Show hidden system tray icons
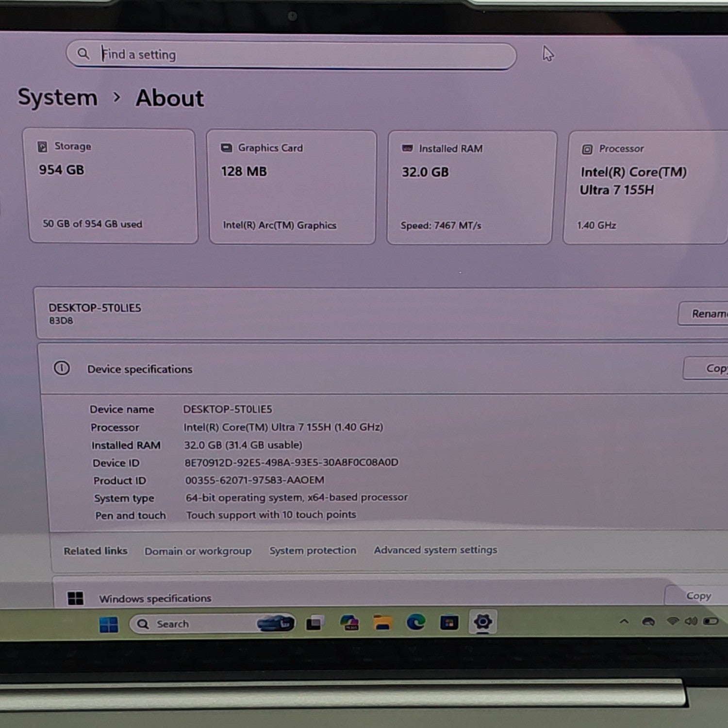 coord(624,621)
